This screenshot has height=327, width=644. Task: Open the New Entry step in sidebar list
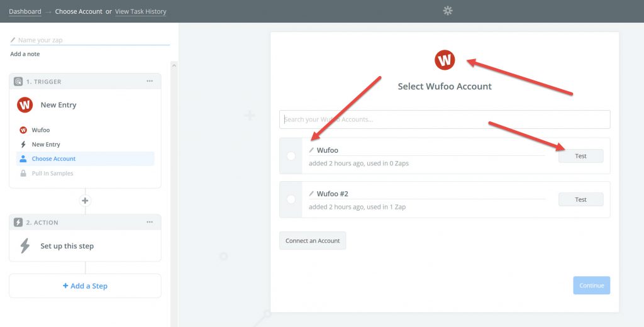pyautogui.click(x=46, y=145)
